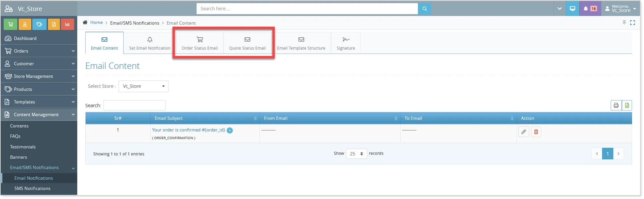Click the Home breadcrumb link
Image resolution: width=644 pixels, height=199 pixels.
click(97, 22)
